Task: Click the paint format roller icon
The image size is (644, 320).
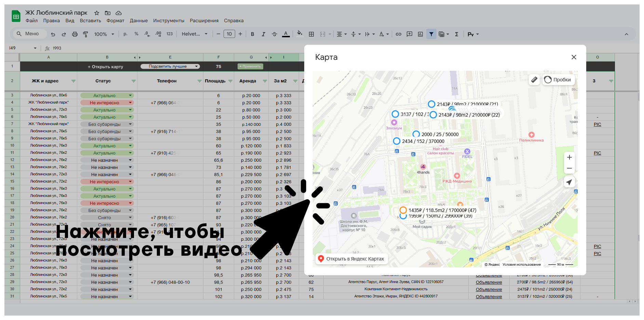Action: (85, 34)
